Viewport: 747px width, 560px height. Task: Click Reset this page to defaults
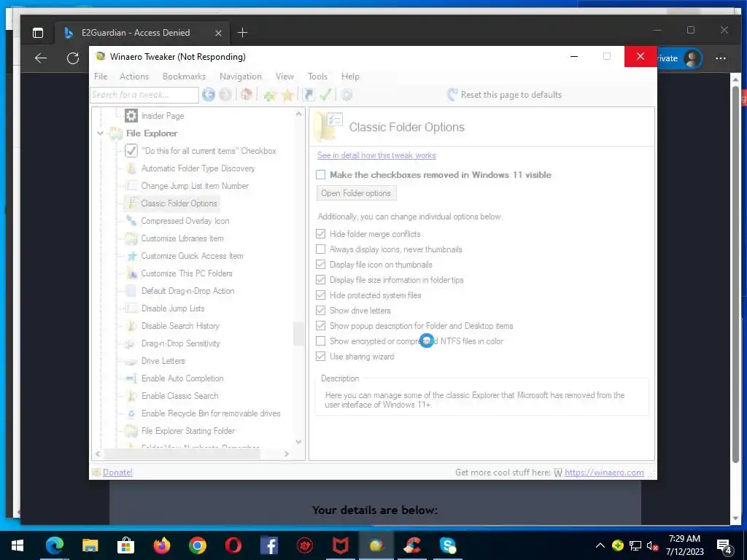pyautogui.click(x=505, y=95)
